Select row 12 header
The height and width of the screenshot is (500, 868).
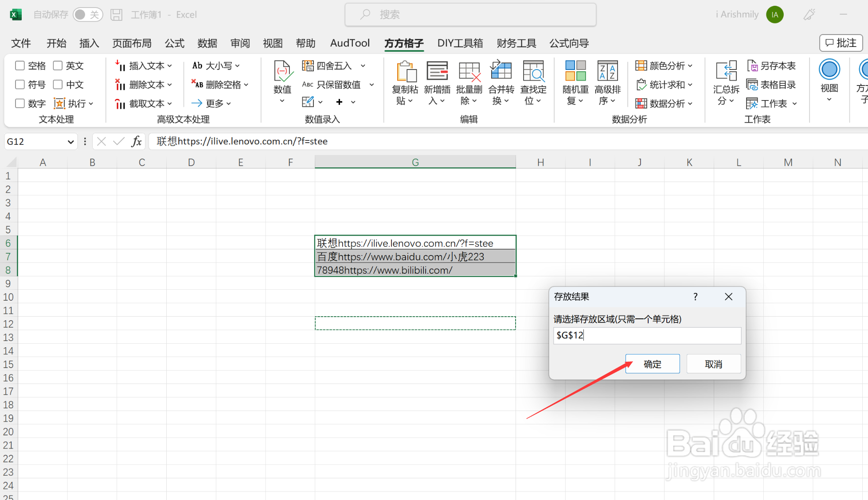point(8,324)
